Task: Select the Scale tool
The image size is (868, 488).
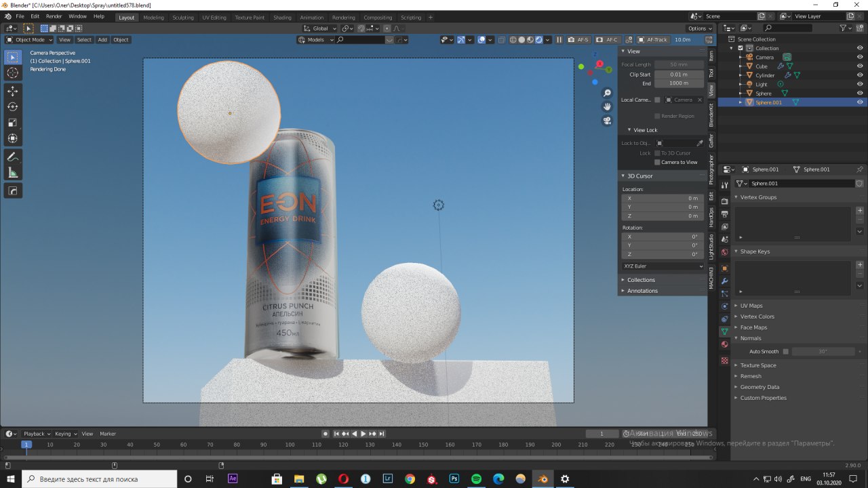Action: point(13,123)
